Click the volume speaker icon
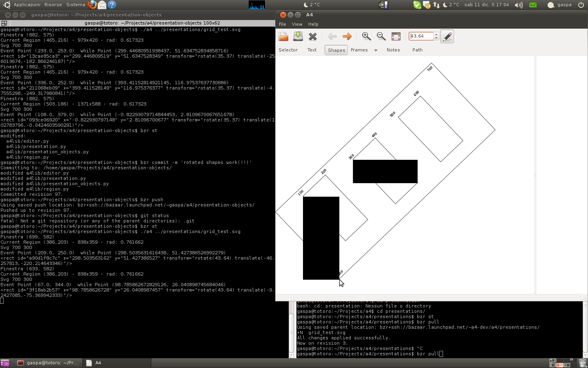The image size is (588, 368). tap(519, 5)
